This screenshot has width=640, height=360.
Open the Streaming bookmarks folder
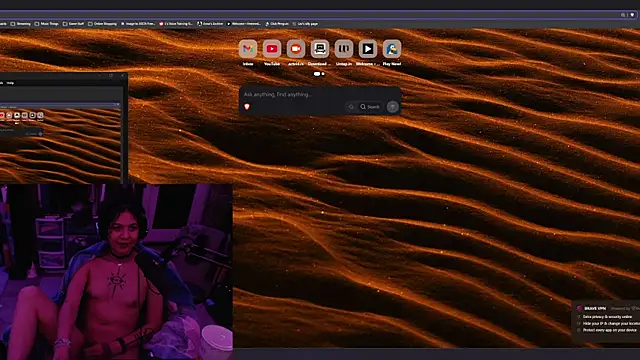[21, 24]
